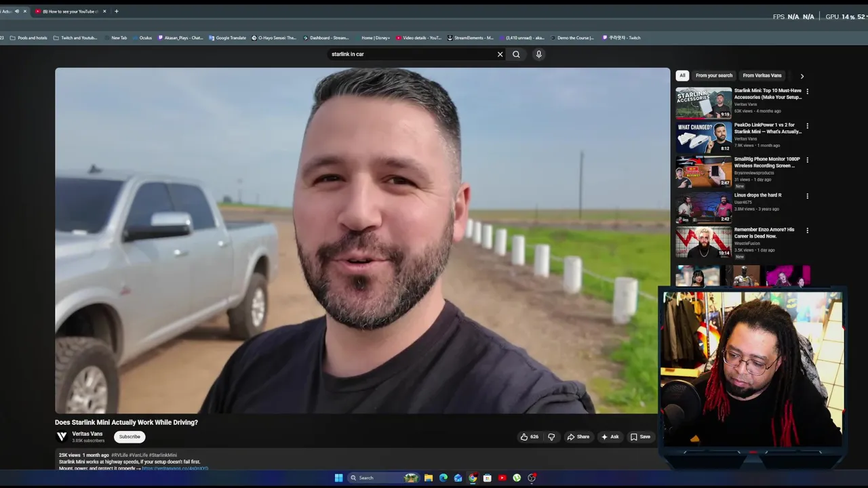Click the SmallRig Phone Monitor 1080P title

(x=767, y=163)
